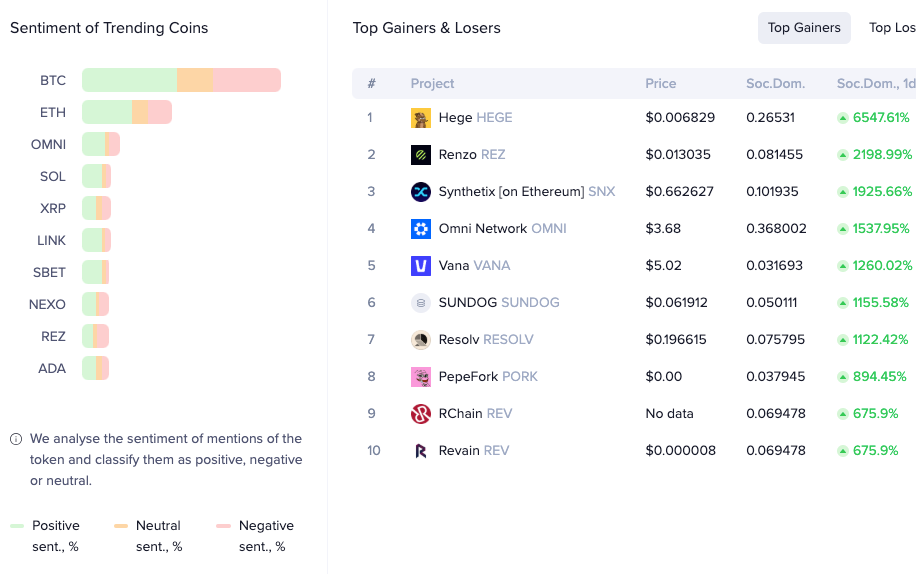Click the Vana logo icon
The width and height of the screenshot is (916, 574).
[421, 266]
